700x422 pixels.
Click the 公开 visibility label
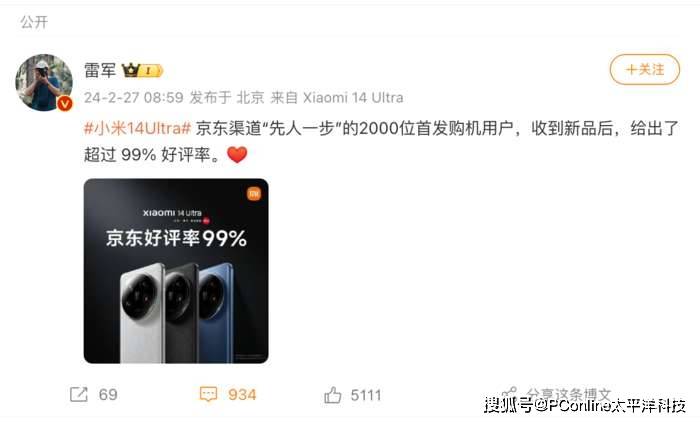(x=34, y=21)
